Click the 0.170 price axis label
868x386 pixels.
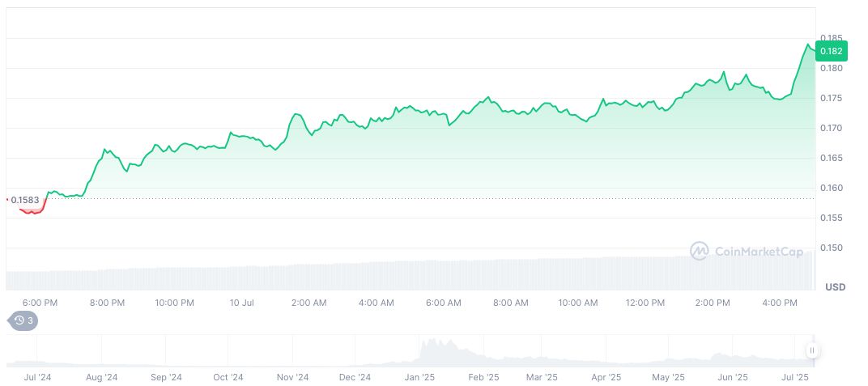pos(831,128)
